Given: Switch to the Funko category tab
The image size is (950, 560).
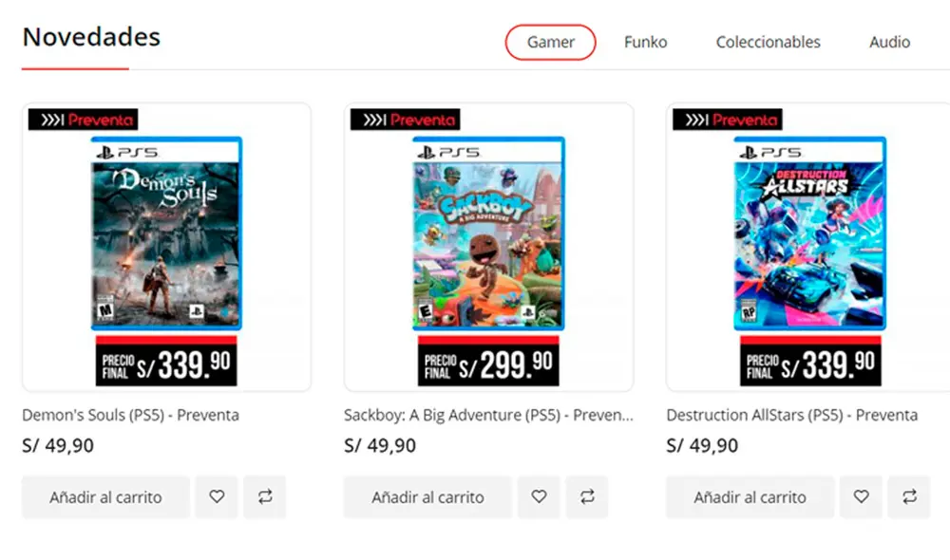Looking at the screenshot, I should click(x=645, y=42).
